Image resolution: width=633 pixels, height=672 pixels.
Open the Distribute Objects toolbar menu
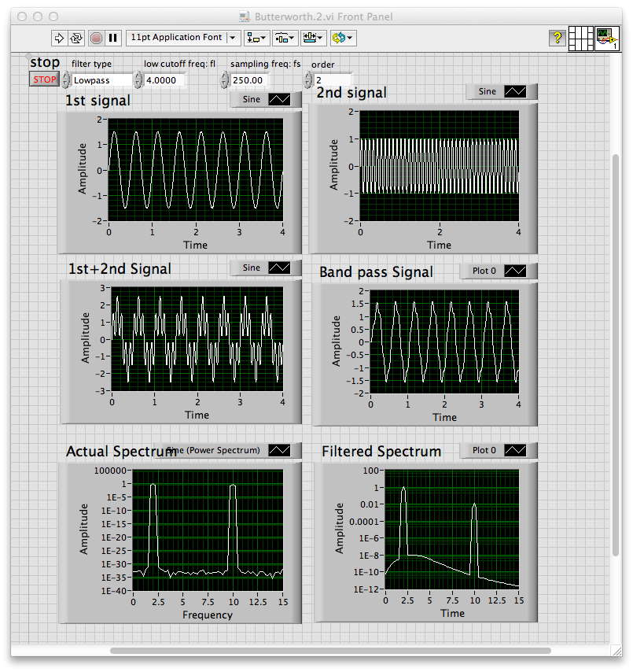pyautogui.click(x=285, y=38)
